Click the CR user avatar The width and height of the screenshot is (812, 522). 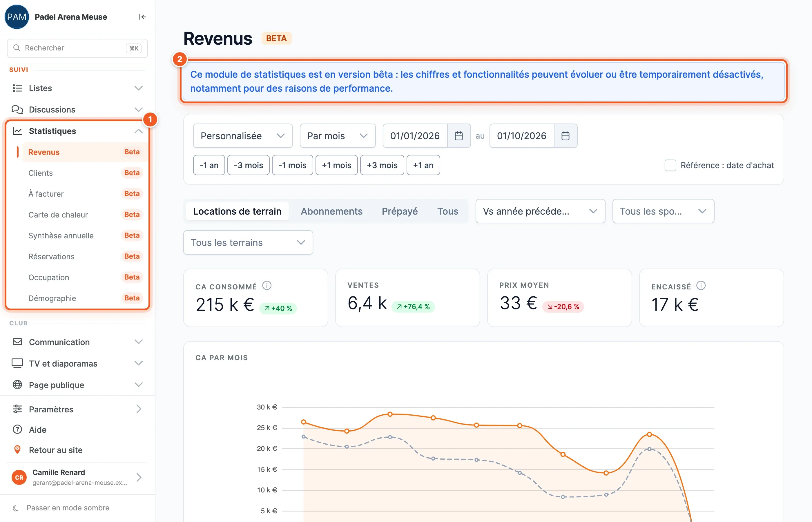click(19, 477)
